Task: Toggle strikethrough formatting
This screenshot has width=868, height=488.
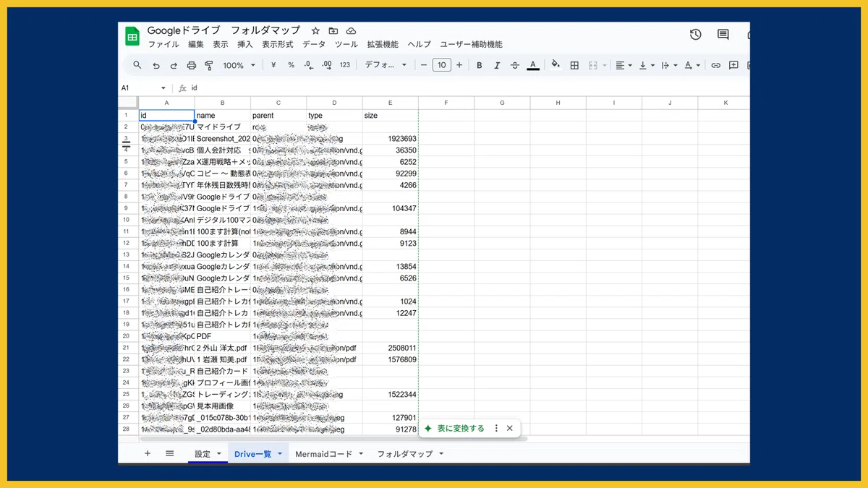Action: click(515, 65)
